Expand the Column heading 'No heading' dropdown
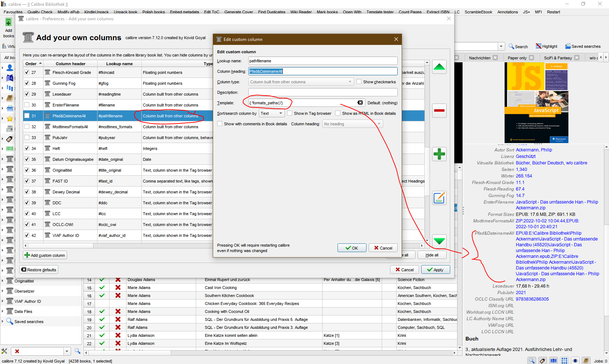Screen dimensions: 609x364 click(352, 124)
